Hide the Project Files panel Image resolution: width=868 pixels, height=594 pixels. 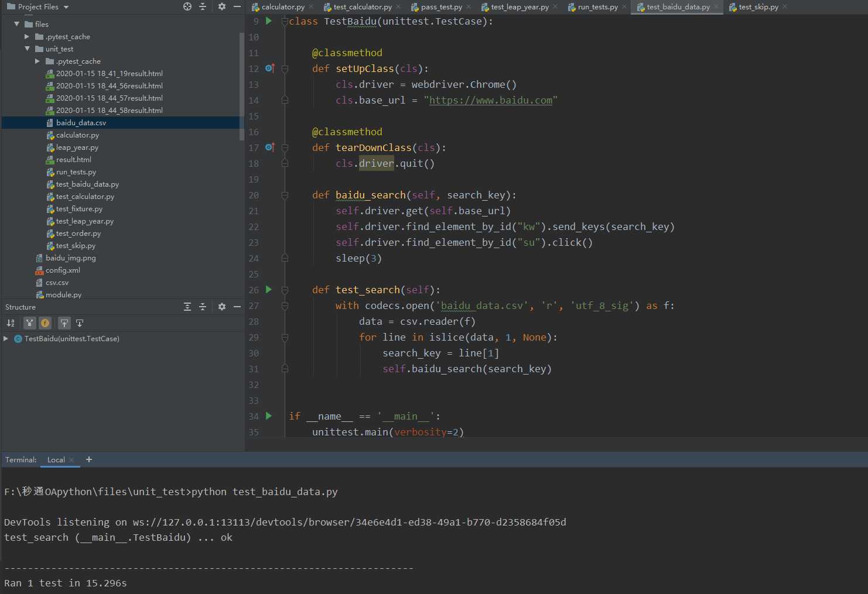(x=237, y=6)
